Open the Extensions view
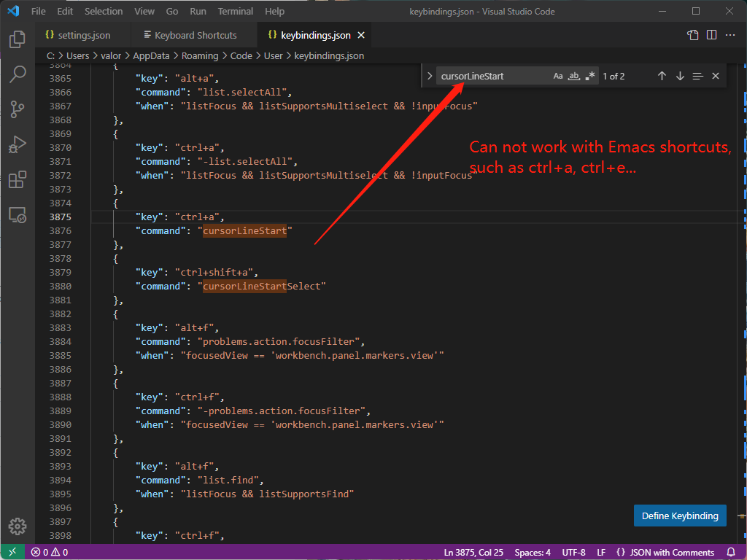Viewport: 747px width, 560px height. 17,179
